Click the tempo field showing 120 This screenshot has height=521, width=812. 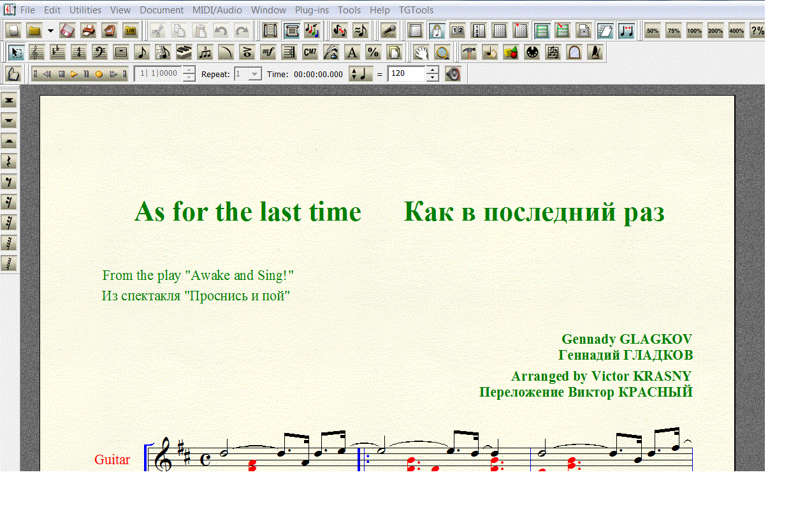coord(406,74)
